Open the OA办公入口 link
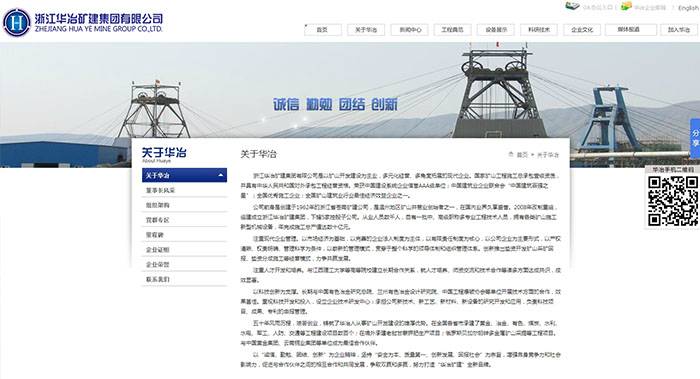The width and height of the screenshot is (700, 379). [x=598, y=8]
